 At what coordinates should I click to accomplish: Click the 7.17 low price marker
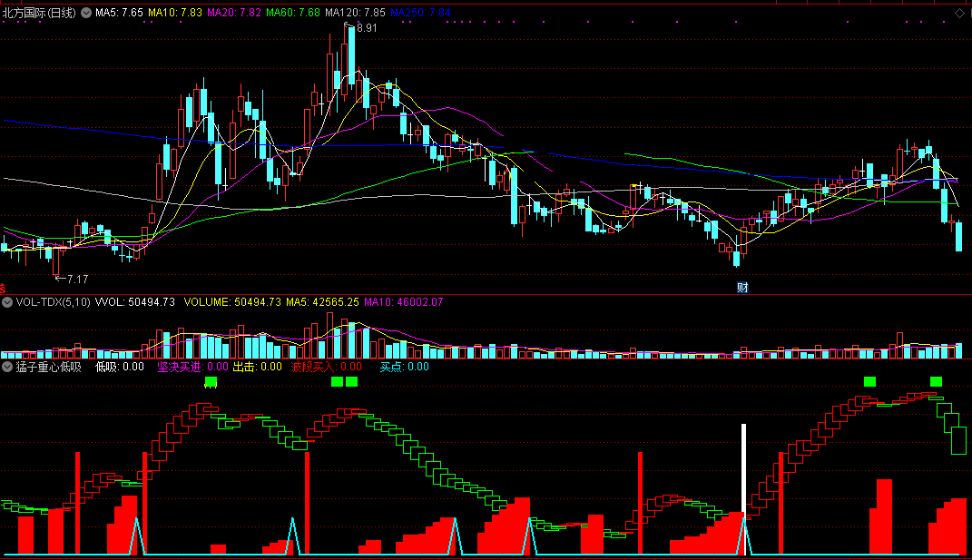pos(77,280)
